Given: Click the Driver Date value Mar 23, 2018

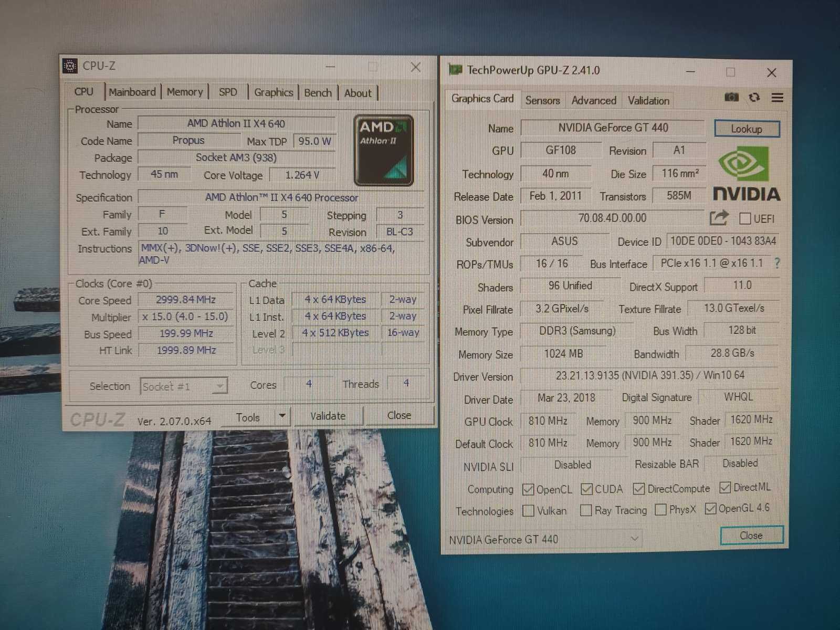Looking at the screenshot, I should [566, 397].
